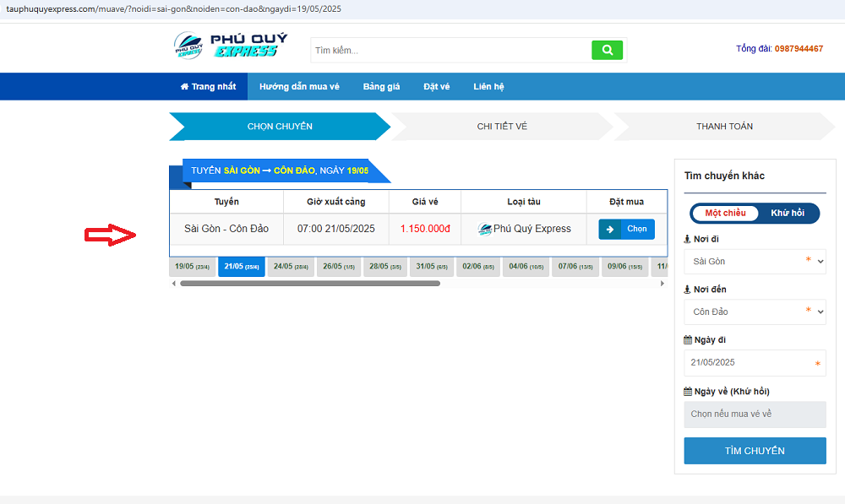
Task: Click the CHI TIẾT VÉ step
Action: coord(502,127)
